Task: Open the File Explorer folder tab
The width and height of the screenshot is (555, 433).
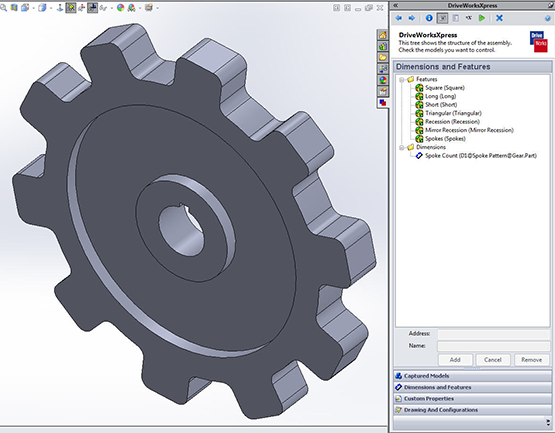Action: (x=383, y=57)
